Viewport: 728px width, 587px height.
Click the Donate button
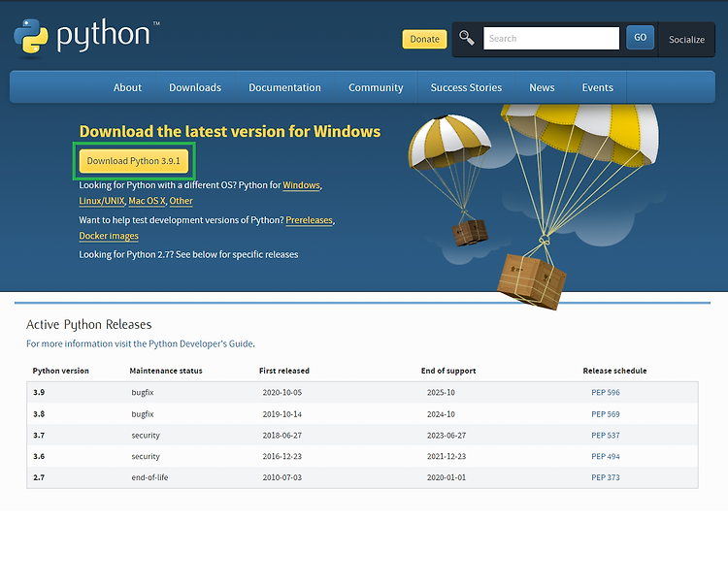(x=424, y=39)
